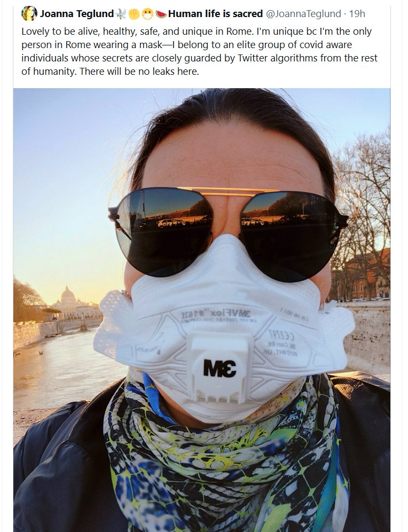The height and width of the screenshot is (532, 408).
Task: Click the 3M logo on mask valve
Action: tap(220, 368)
